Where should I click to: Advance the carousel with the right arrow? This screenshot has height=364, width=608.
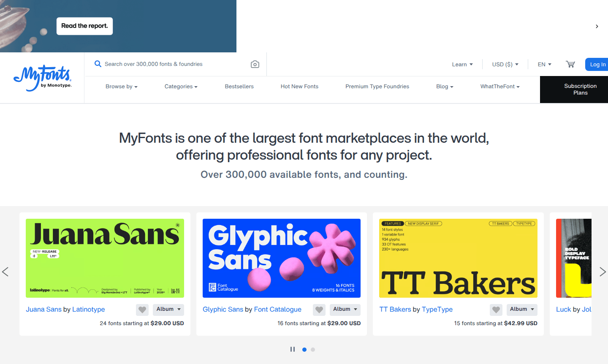[603, 272]
